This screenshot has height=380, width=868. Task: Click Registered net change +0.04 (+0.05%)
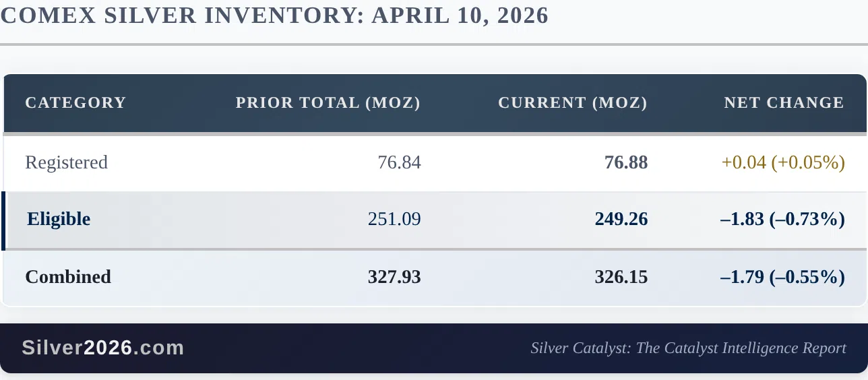click(782, 162)
